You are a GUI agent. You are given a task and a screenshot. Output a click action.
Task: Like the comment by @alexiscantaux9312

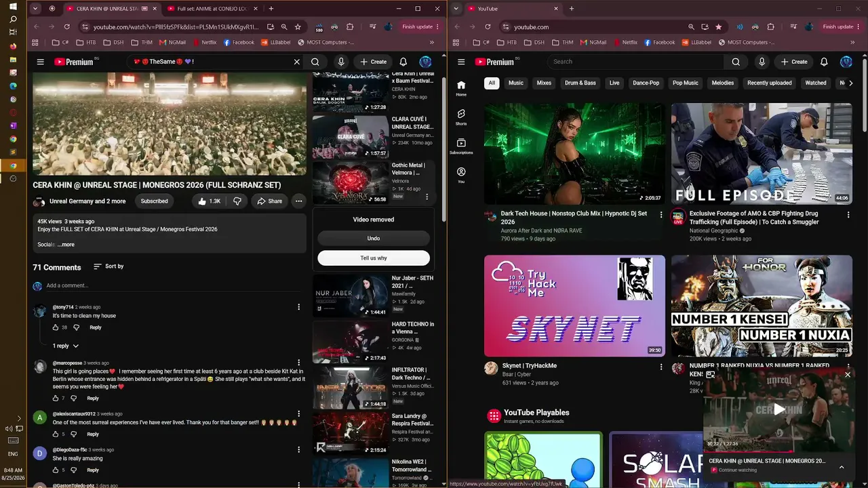[56, 434]
